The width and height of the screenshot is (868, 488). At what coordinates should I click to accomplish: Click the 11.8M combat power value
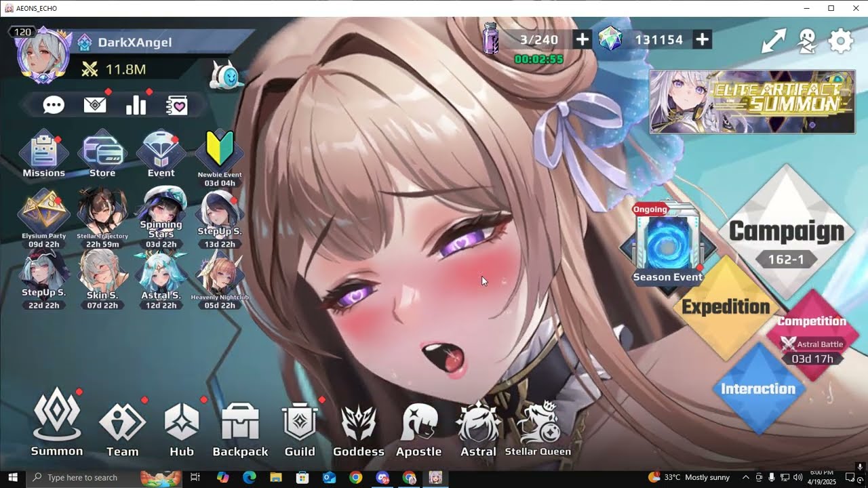pos(125,69)
